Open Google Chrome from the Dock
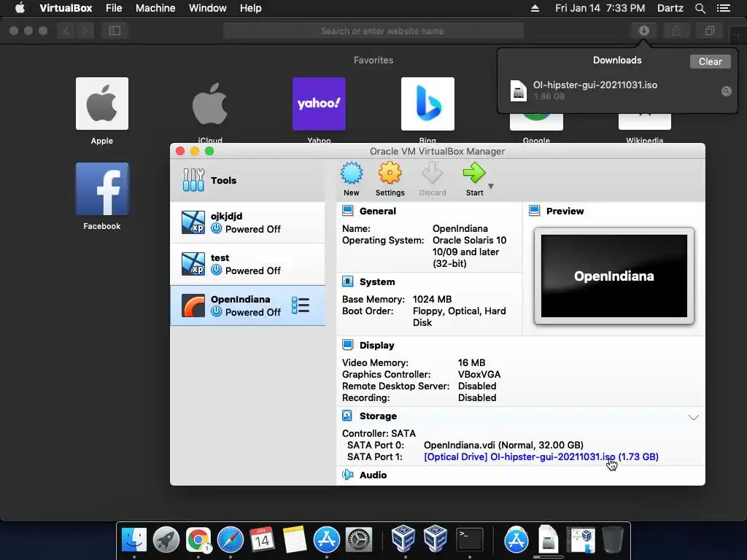Viewport: 747px width, 560px height. click(198, 540)
